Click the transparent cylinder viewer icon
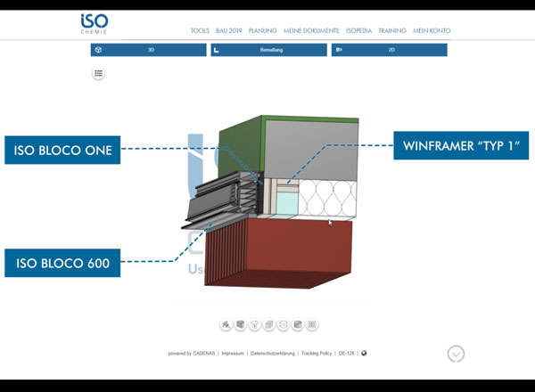535x392 pixels. (x=284, y=324)
